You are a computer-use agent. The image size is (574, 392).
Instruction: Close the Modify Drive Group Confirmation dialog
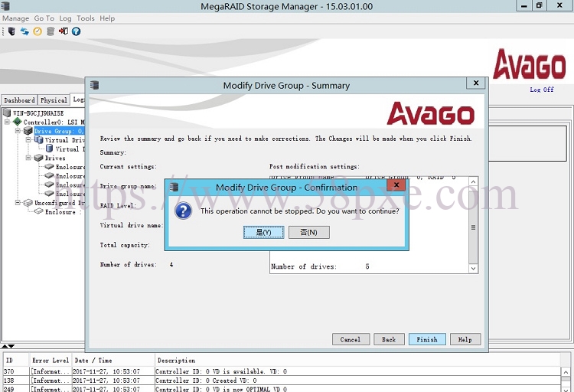pyautogui.click(x=396, y=185)
